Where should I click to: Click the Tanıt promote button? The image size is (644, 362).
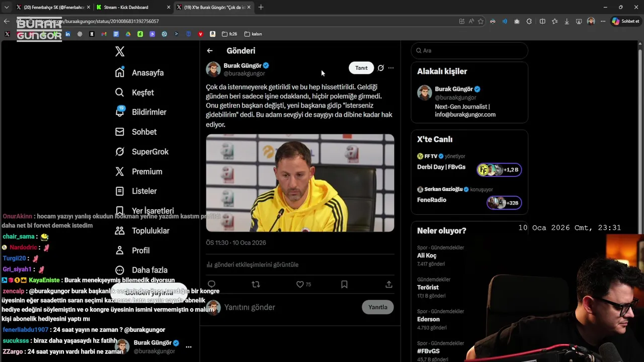click(x=361, y=68)
